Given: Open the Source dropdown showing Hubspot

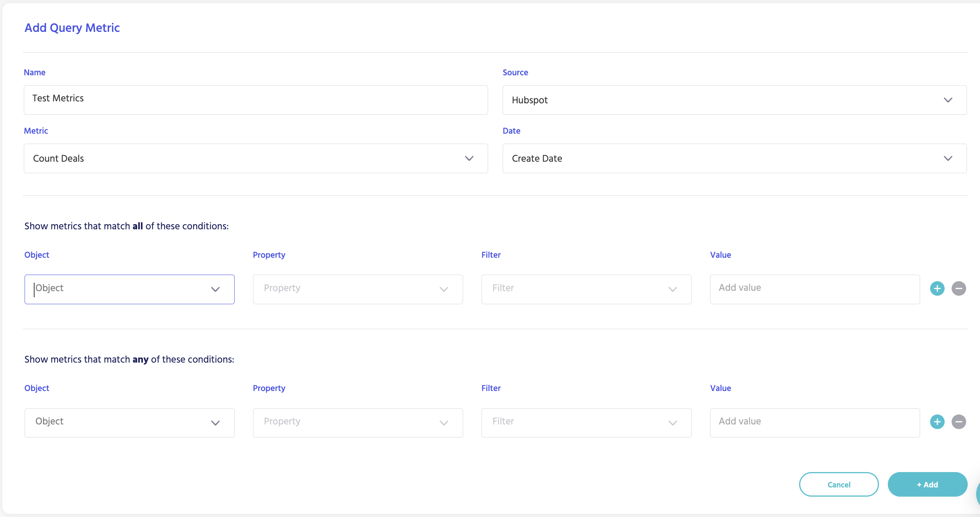Looking at the screenshot, I should 722,100.
